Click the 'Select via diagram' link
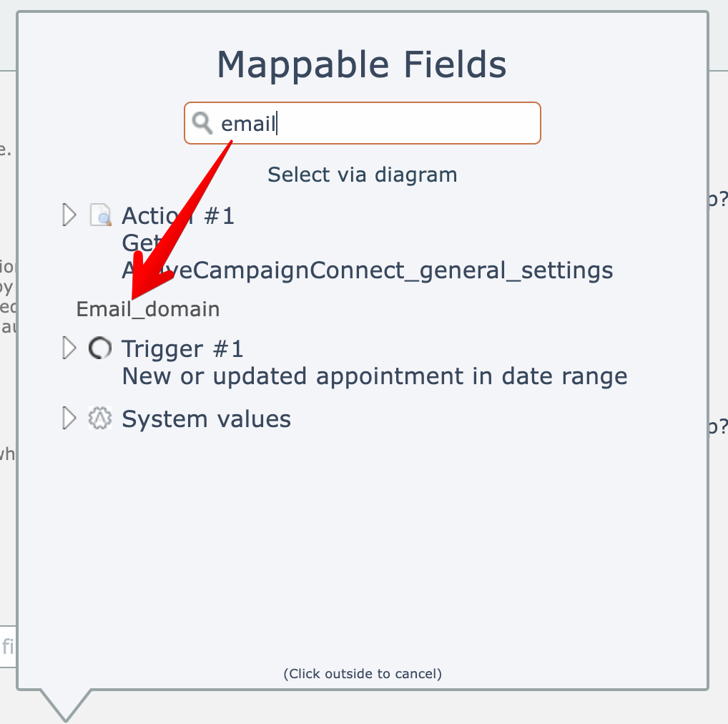The height and width of the screenshot is (724, 728). [362, 175]
